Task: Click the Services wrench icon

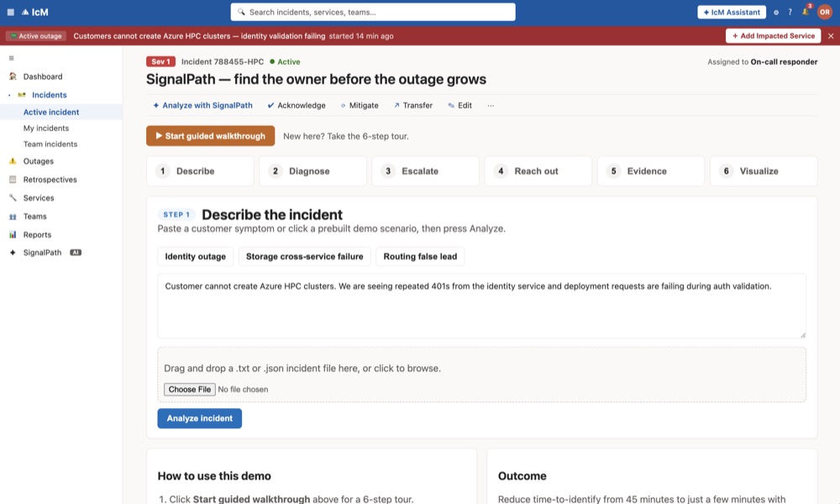Action: pos(13,197)
